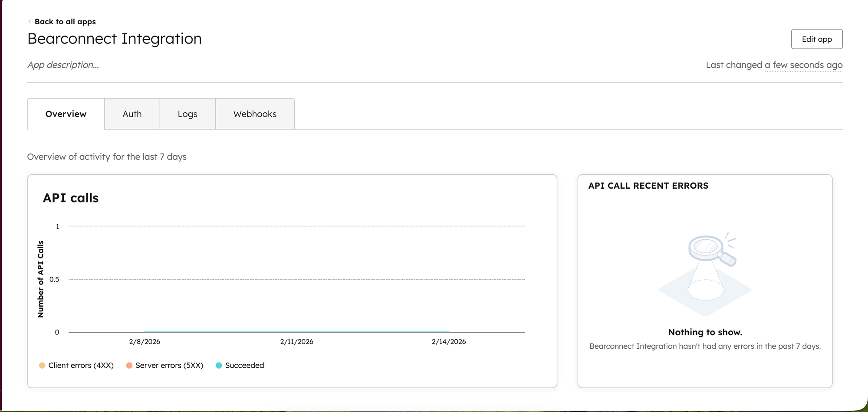Viewport: 868px width, 412px height.
Task: Toggle the Client errors (4XX) legend label
Action: click(81, 366)
